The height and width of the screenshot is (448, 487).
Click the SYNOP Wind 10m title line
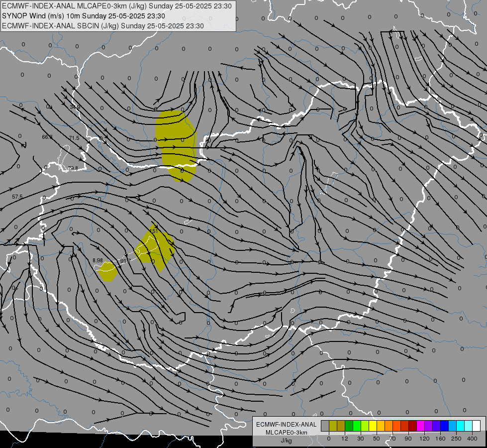[84, 16]
